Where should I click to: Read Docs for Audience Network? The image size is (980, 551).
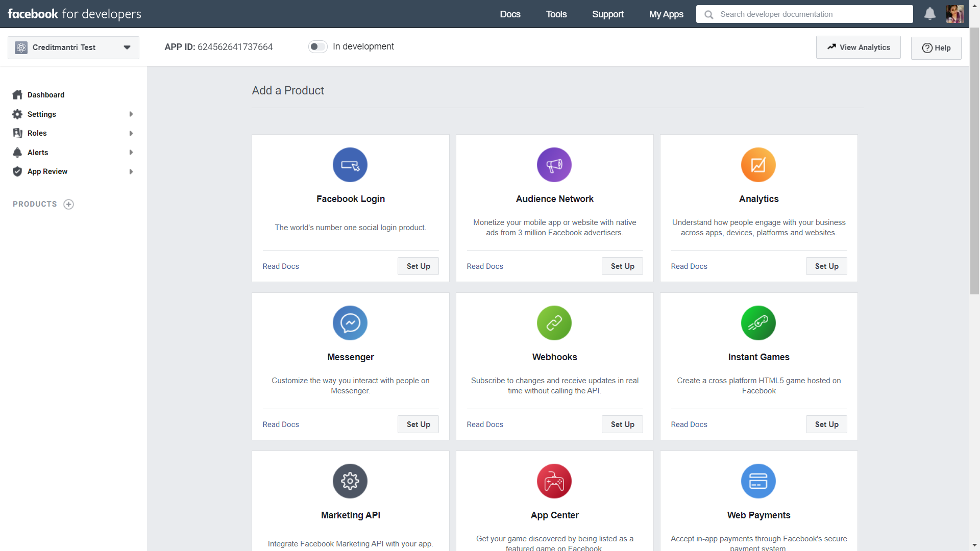coord(485,266)
